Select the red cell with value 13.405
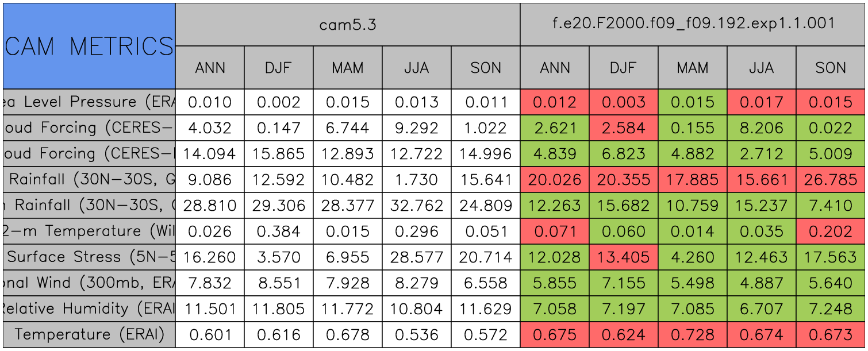Viewport: 868px width, 351px height. (x=623, y=257)
